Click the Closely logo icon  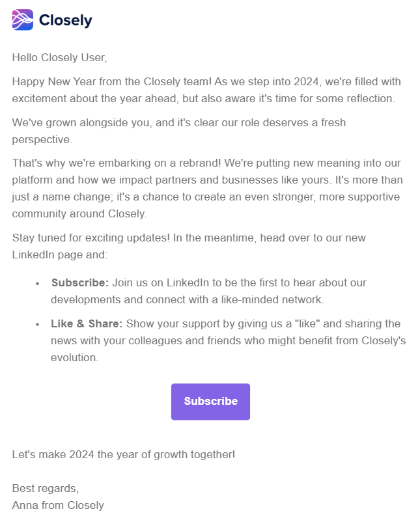[23, 20]
